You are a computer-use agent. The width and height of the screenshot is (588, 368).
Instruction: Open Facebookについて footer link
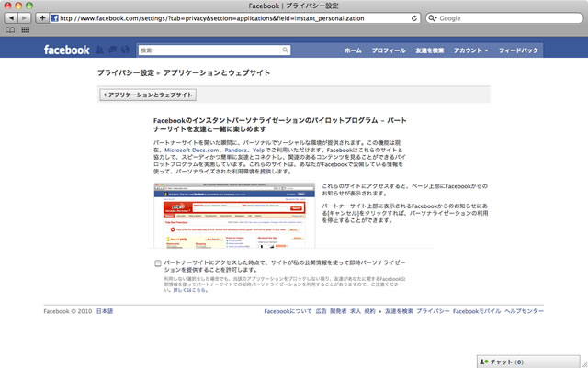pos(288,311)
